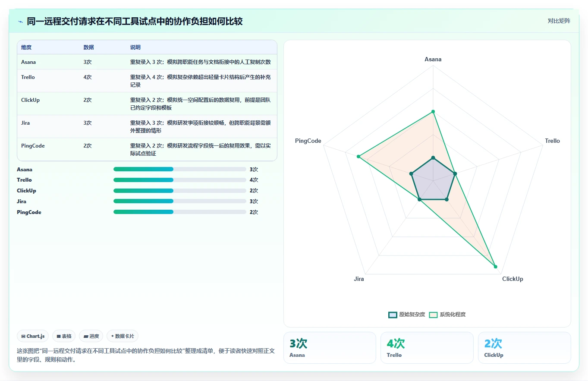The image size is (588, 381).
Task: Select the 表格 tag chip
Action: (64, 336)
